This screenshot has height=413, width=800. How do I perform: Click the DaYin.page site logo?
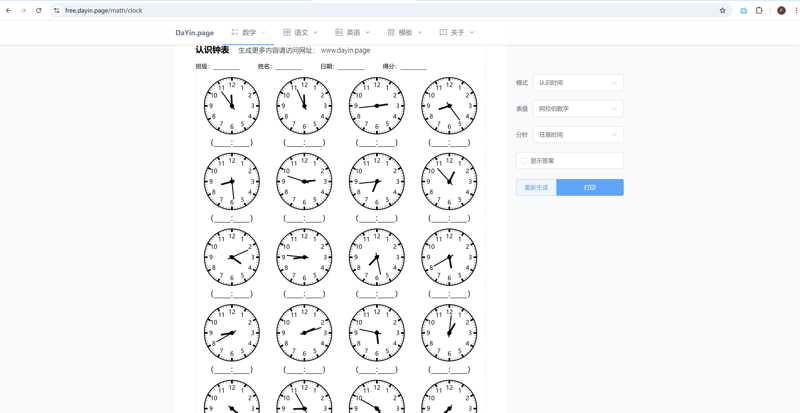[194, 33]
